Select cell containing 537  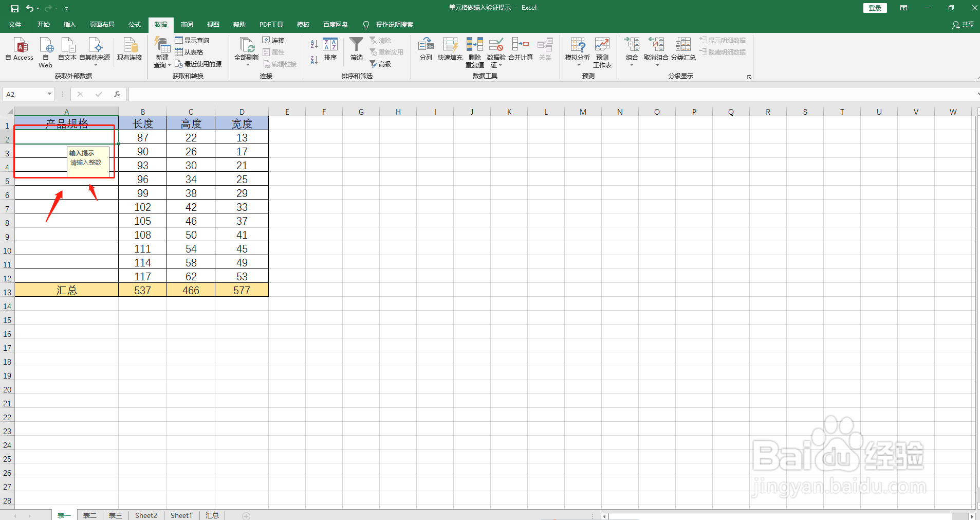click(x=143, y=290)
